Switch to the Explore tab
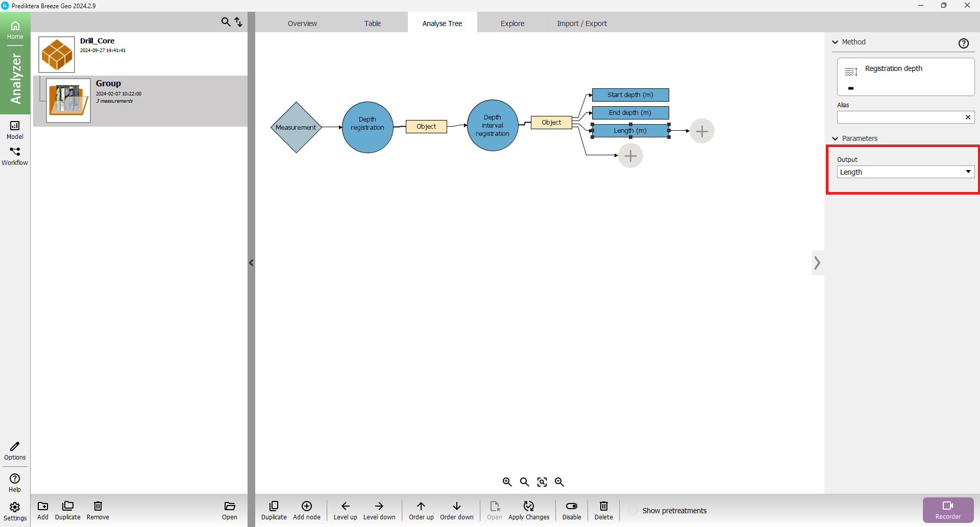The height and width of the screenshot is (527, 980). coord(512,23)
